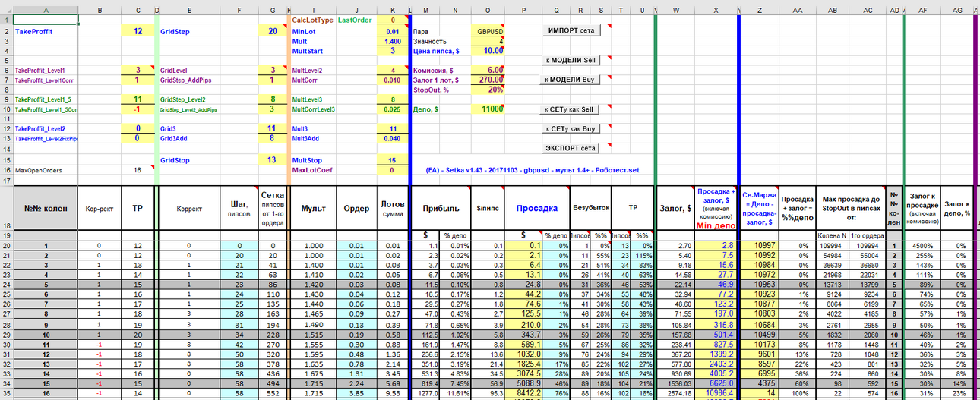This screenshot has width=980, height=400.
Task: Click the Mult value cell 1.400
Action: coord(392,41)
